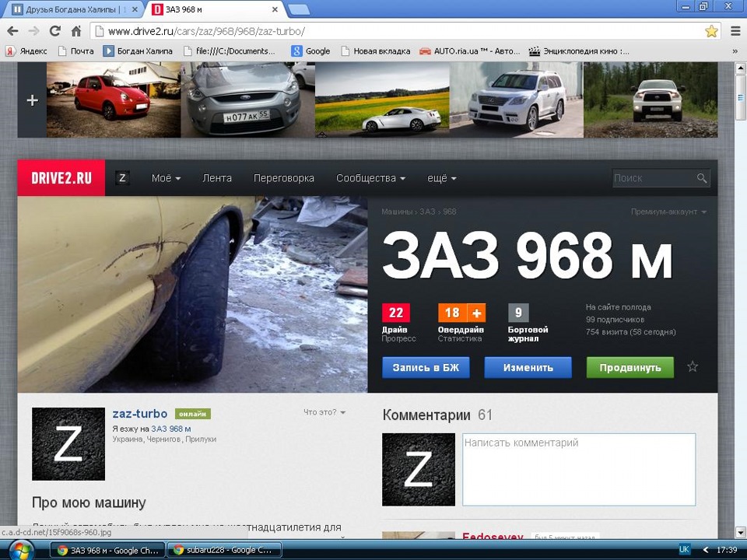The image size is (747, 560).
Task: Click the plus icon in the car strip
Action: point(33,100)
